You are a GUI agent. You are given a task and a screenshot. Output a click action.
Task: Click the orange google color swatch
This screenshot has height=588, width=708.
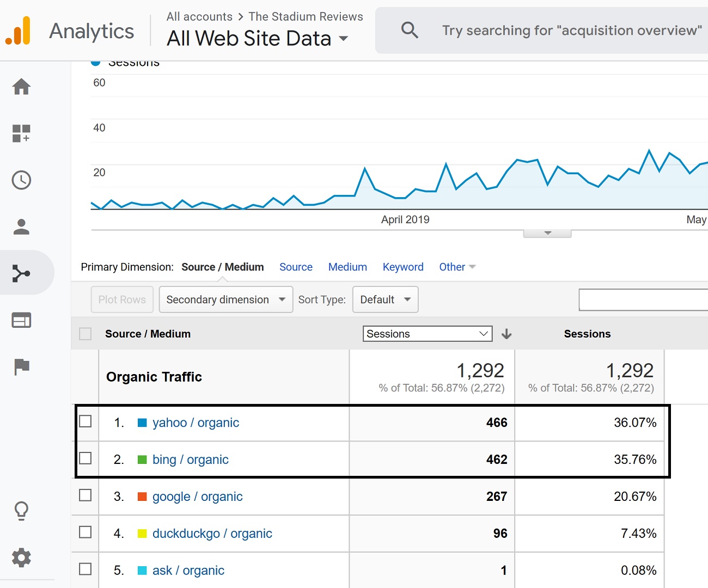click(142, 497)
